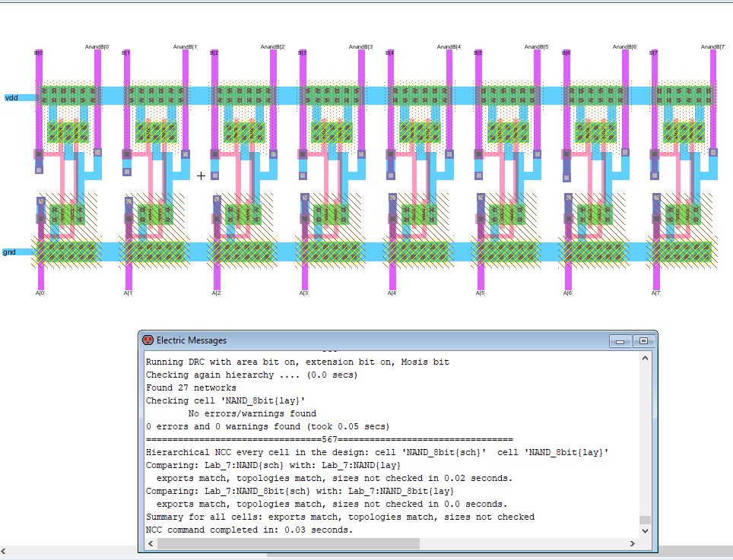Screen dimensions: 733x560
Task: Select the A[5] export label
Action: point(480,293)
